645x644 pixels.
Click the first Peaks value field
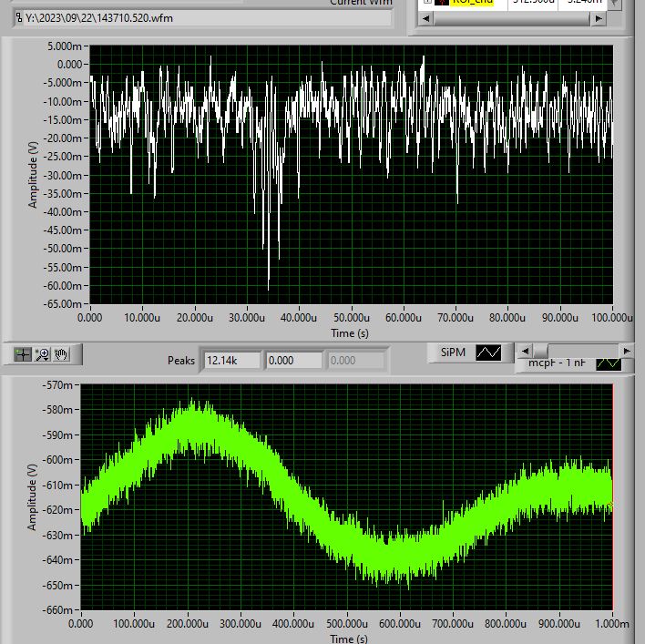[230, 361]
